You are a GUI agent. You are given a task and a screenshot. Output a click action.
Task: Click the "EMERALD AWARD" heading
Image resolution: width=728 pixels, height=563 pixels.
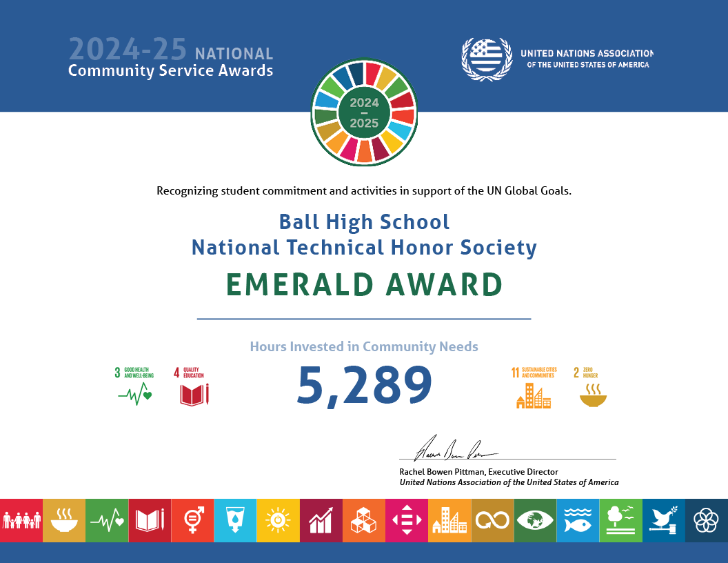tap(364, 284)
